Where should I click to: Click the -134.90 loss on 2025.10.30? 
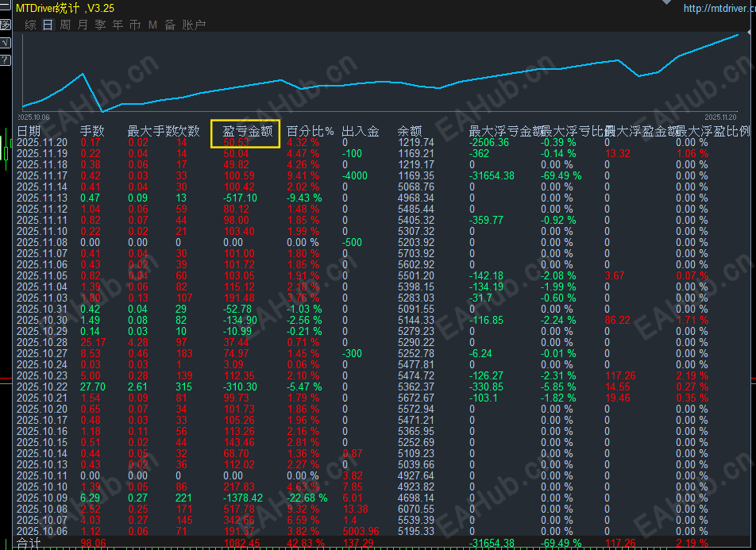(x=240, y=320)
